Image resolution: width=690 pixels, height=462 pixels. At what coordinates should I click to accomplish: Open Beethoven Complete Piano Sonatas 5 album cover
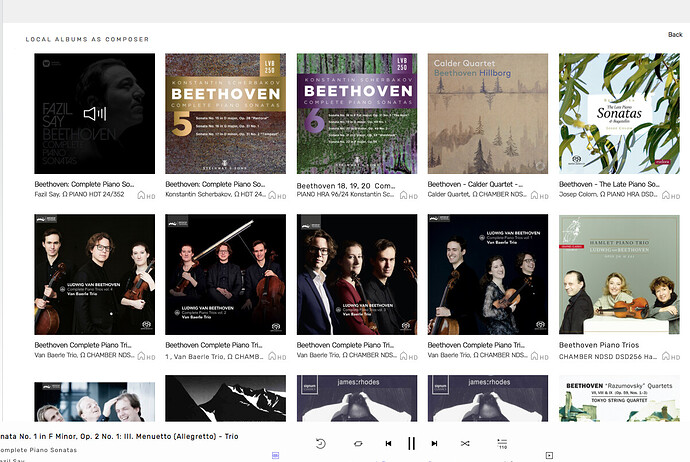[226, 114]
